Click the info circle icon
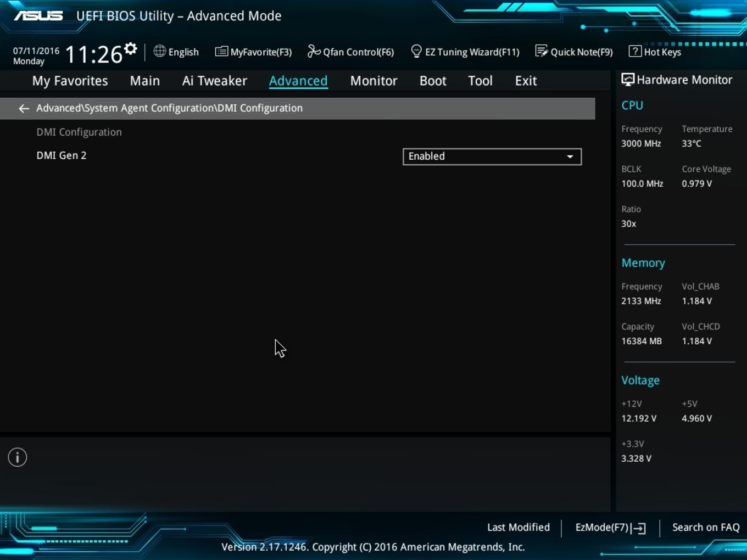The image size is (747, 560). point(18,457)
